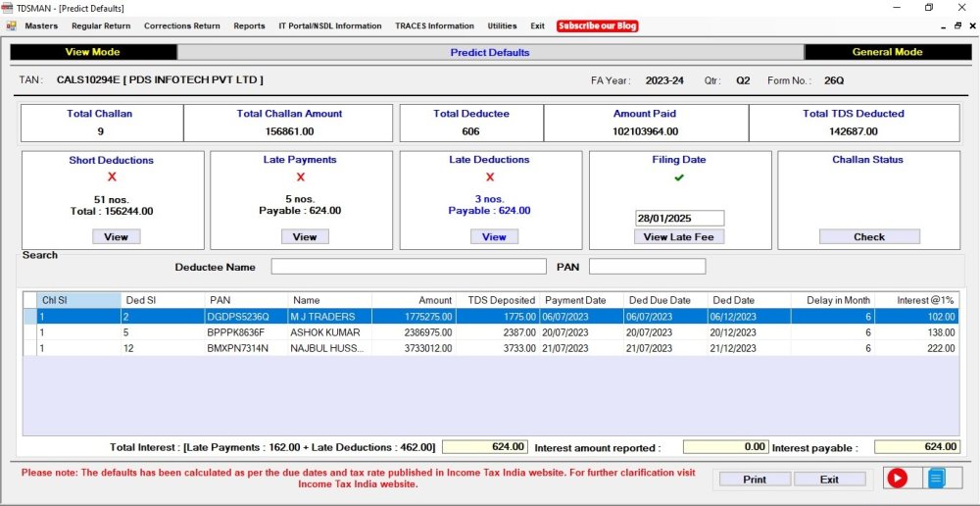Click the Late Deductions red X status icon
The height and width of the screenshot is (506, 980).
490,177
